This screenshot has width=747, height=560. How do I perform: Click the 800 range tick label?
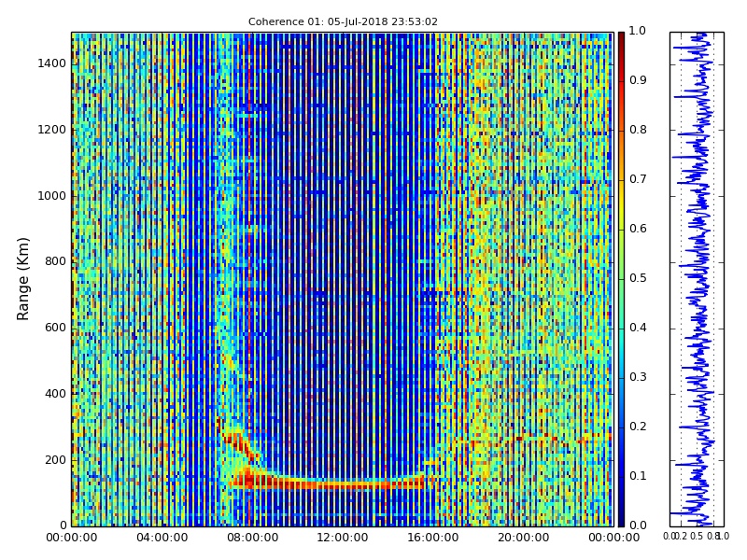[x=56, y=261]
